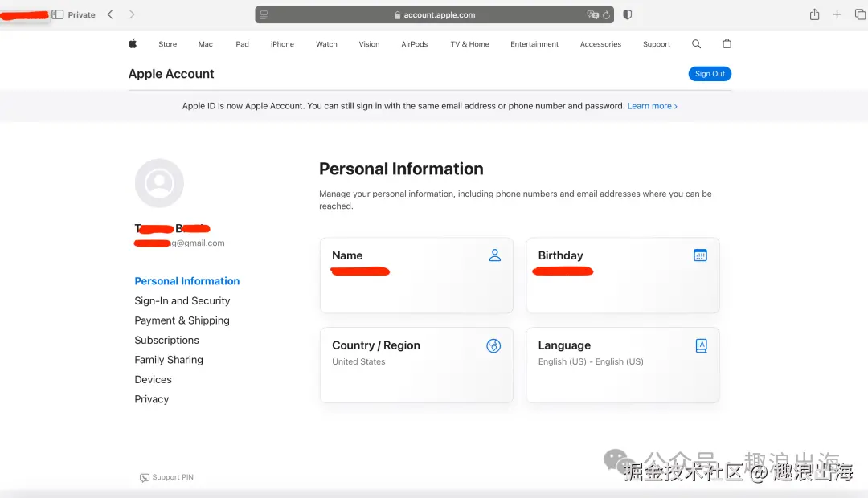Open the Support menu
This screenshot has height=498, width=868.
point(657,44)
